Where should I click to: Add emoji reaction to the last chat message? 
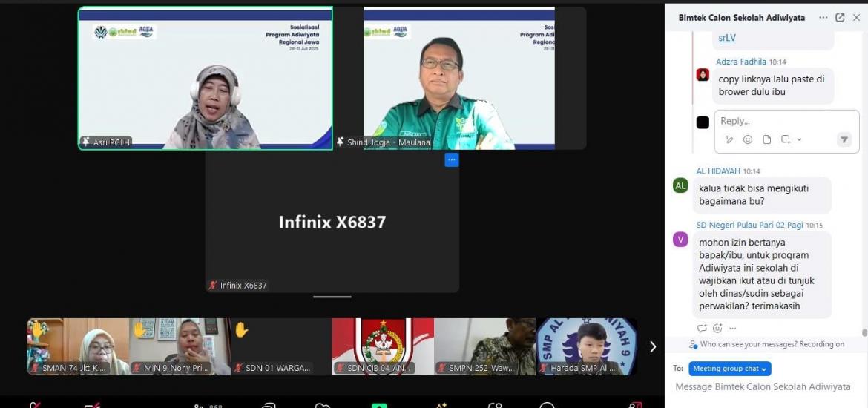click(x=717, y=328)
